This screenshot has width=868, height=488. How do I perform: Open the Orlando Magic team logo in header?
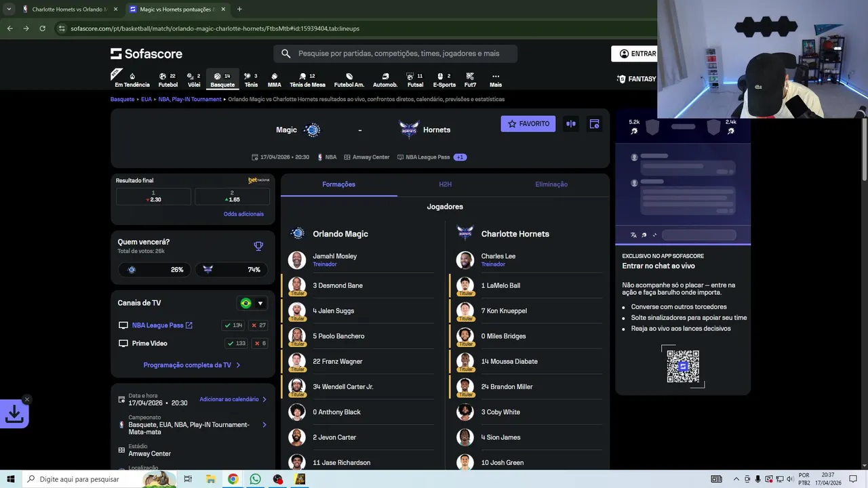pos(312,130)
